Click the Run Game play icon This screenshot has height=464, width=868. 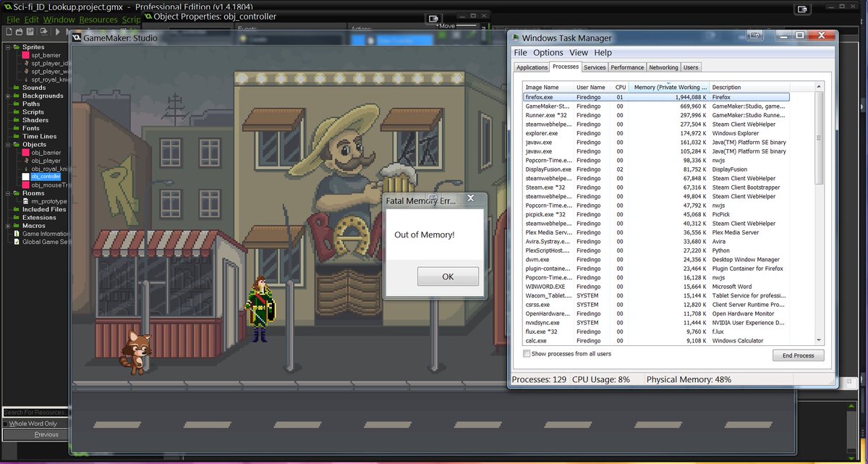[x=57, y=32]
